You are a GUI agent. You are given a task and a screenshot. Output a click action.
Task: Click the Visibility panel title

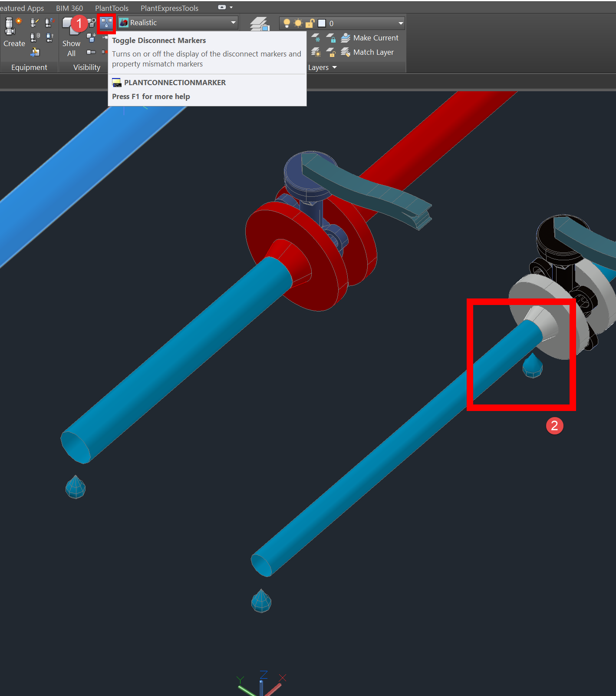pyautogui.click(x=87, y=67)
